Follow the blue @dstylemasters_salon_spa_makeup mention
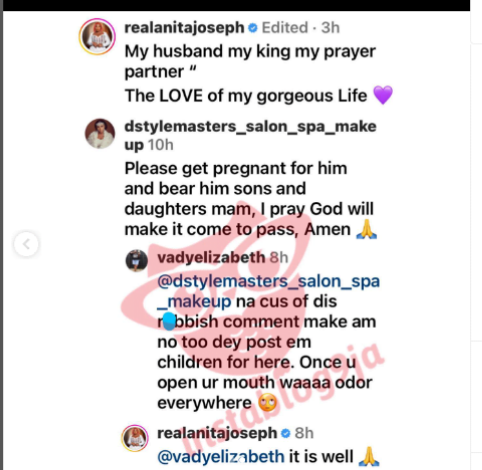The width and height of the screenshot is (482, 470). [268, 291]
